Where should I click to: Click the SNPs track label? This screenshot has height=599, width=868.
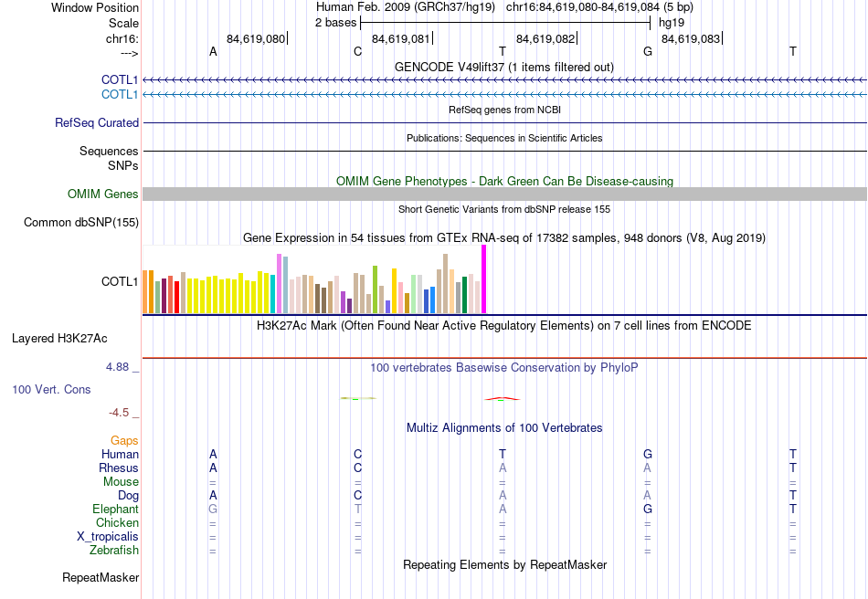coord(123,165)
